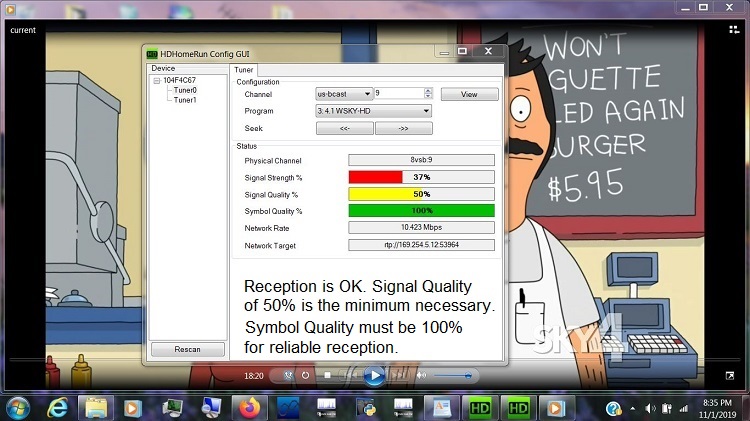Click the Symbol Quality 100% bar

pos(421,210)
